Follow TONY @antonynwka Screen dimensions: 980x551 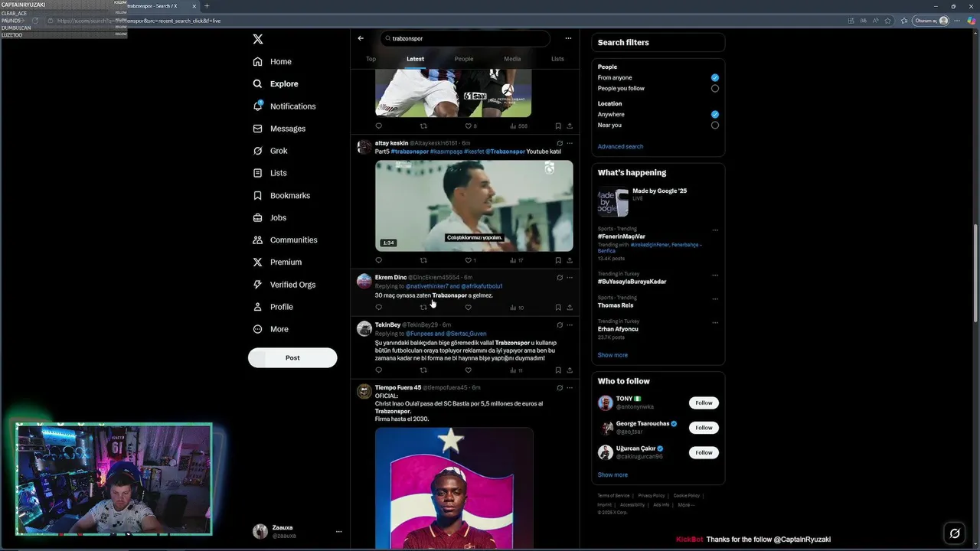coord(704,403)
